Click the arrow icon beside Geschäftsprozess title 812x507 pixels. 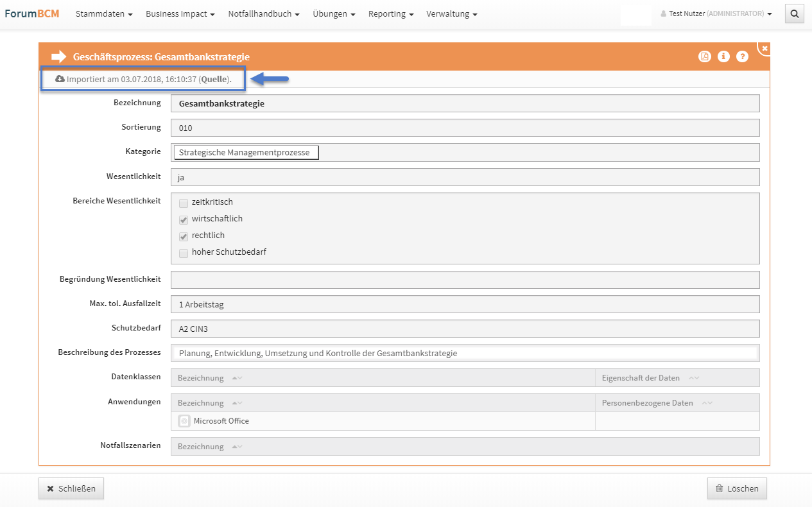(x=59, y=56)
